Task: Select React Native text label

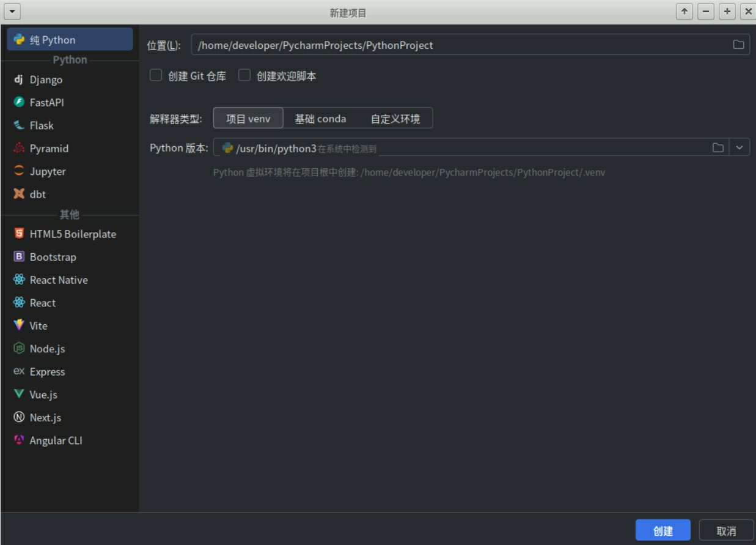Action: pyautogui.click(x=59, y=280)
